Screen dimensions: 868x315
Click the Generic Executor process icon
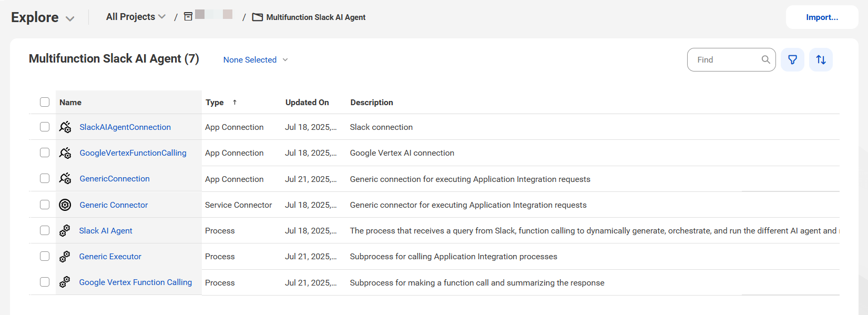tap(65, 256)
